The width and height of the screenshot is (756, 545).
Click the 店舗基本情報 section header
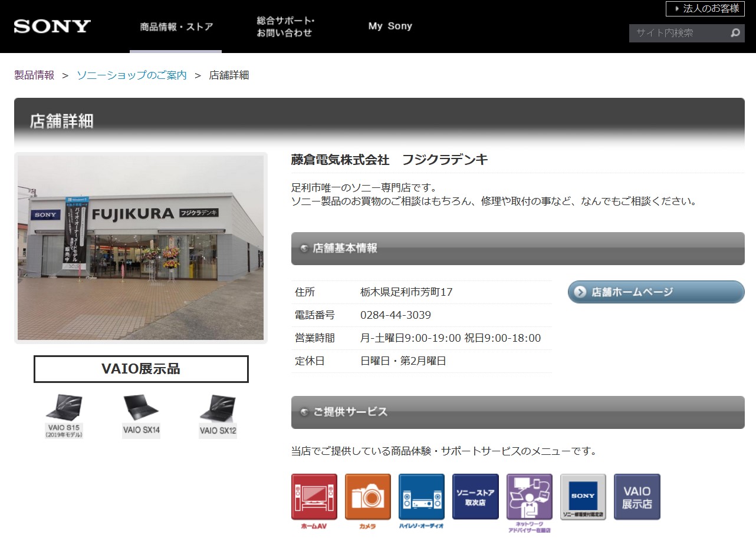click(518, 249)
